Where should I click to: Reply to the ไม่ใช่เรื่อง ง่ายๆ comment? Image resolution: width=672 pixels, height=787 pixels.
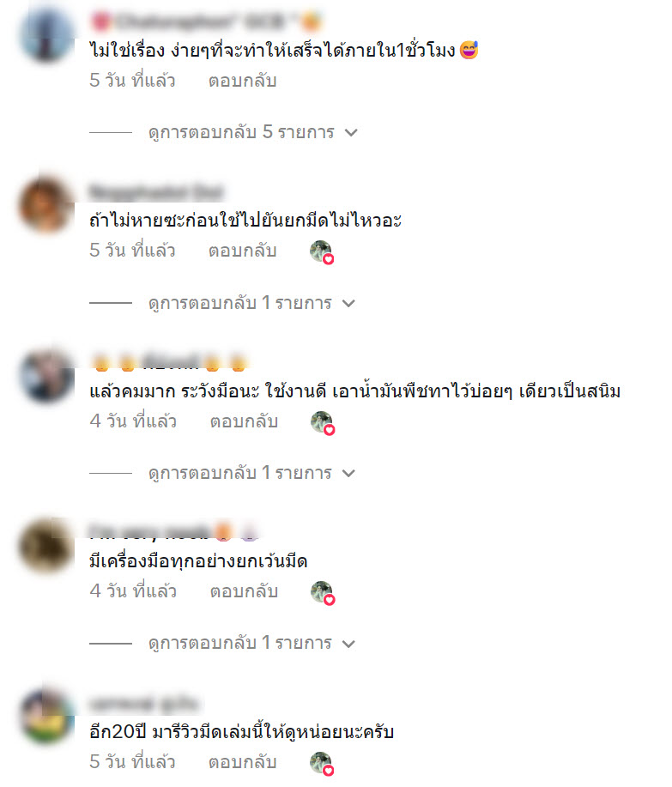click(x=242, y=81)
